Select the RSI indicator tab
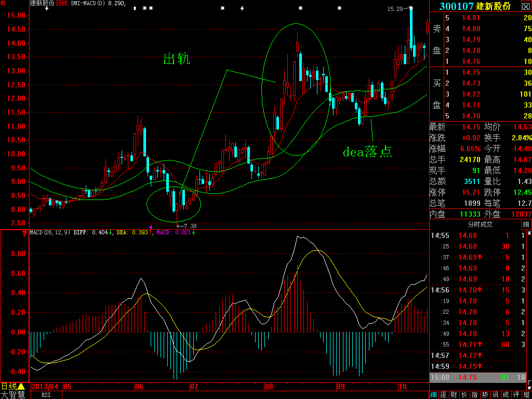This screenshot has height=399, width=532. [x=46, y=395]
